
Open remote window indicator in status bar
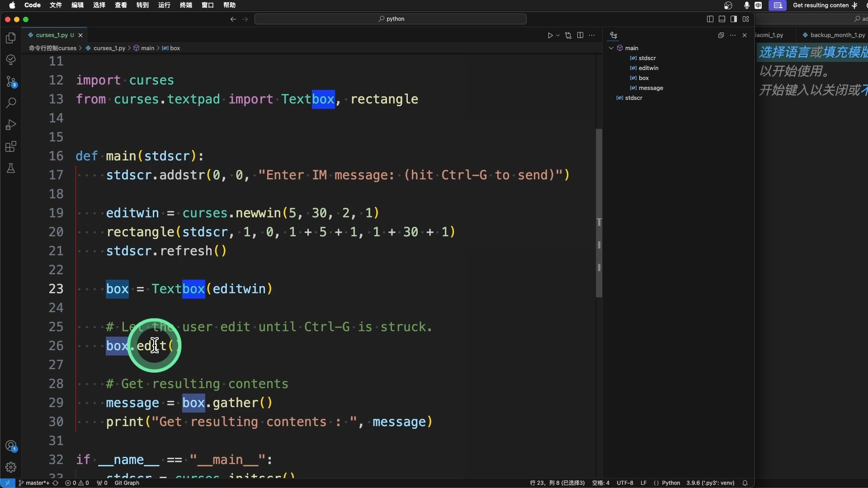(x=8, y=483)
